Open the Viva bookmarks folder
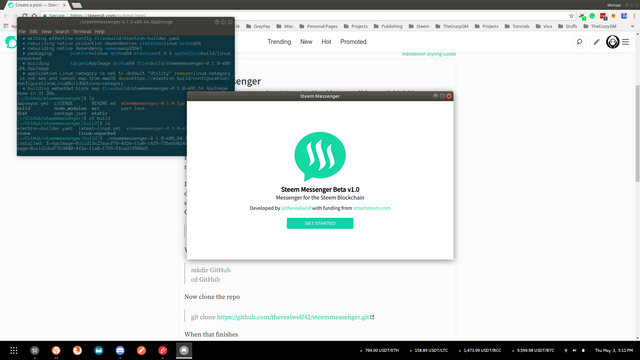 tap(544, 26)
